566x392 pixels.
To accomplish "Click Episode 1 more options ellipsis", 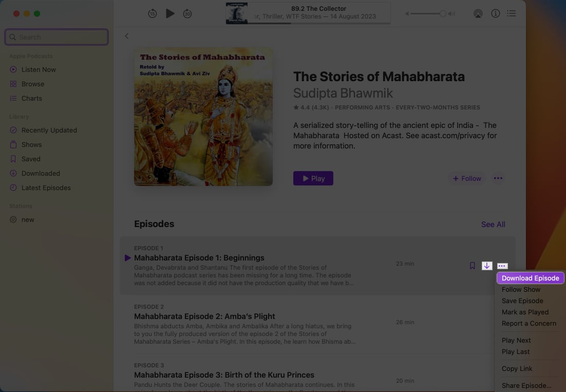I will point(502,266).
